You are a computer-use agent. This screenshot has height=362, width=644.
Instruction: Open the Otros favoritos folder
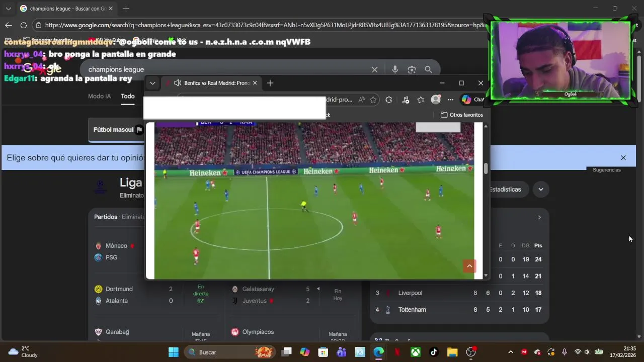point(462,115)
